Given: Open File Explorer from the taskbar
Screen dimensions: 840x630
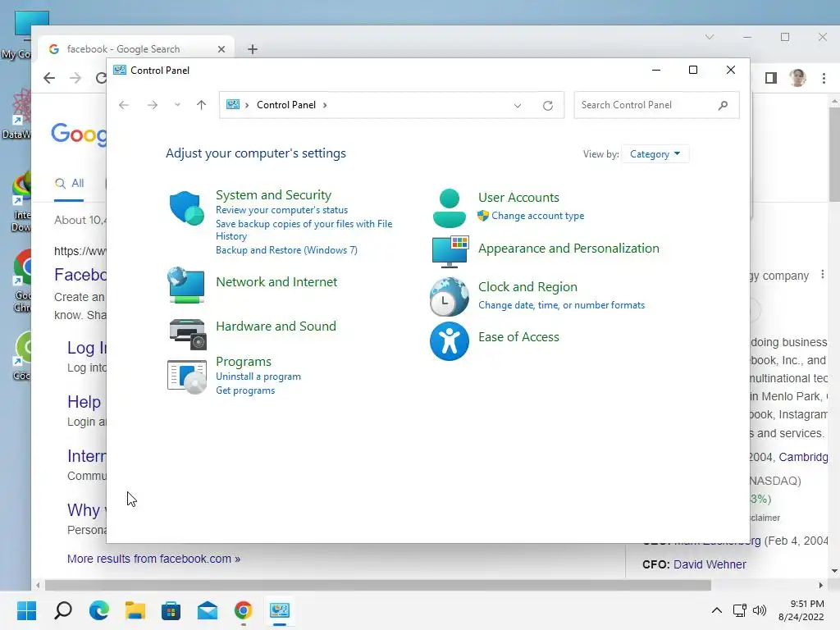Looking at the screenshot, I should point(135,610).
